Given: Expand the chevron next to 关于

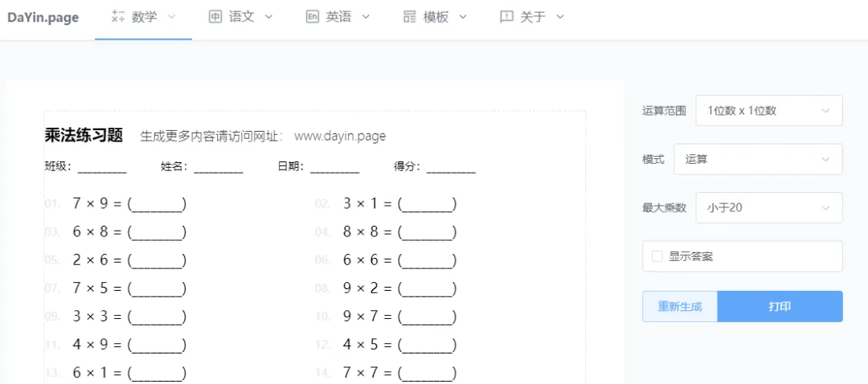Looking at the screenshot, I should 559,17.
